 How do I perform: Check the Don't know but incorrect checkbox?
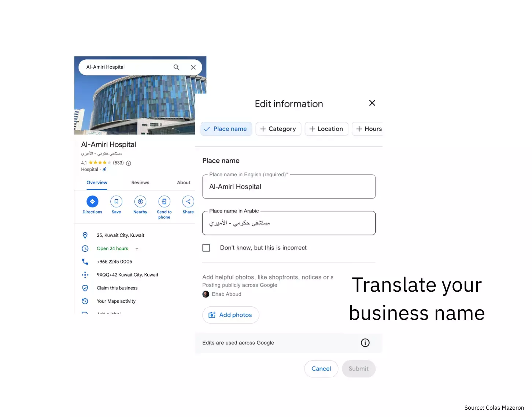tap(206, 247)
